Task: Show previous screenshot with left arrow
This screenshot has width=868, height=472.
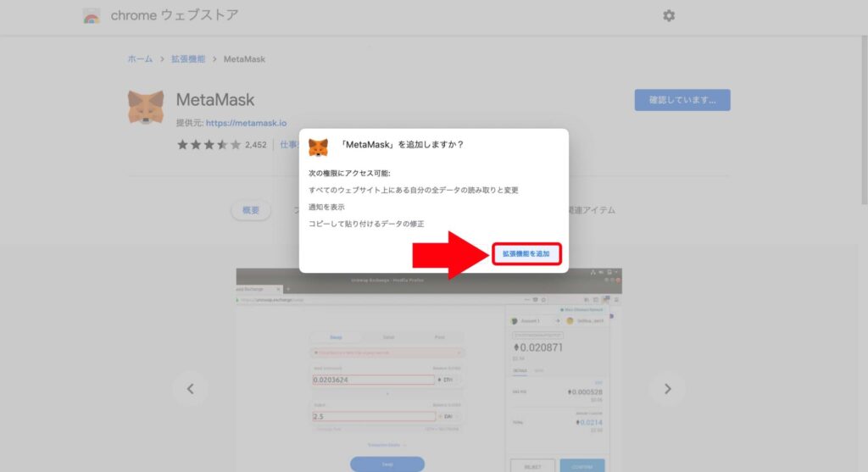Action: click(x=191, y=389)
